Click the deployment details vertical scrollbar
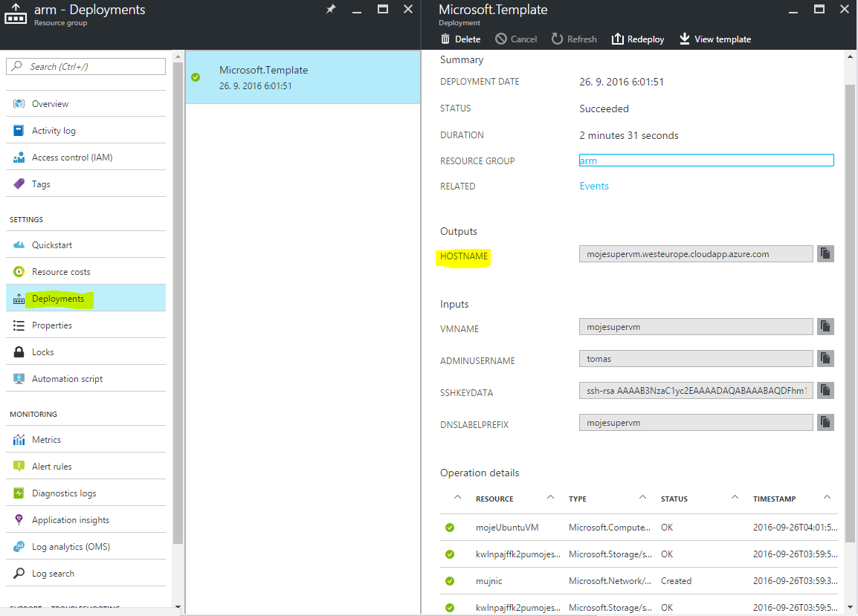The width and height of the screenshot is (858, 616). [x=849, y=312]
